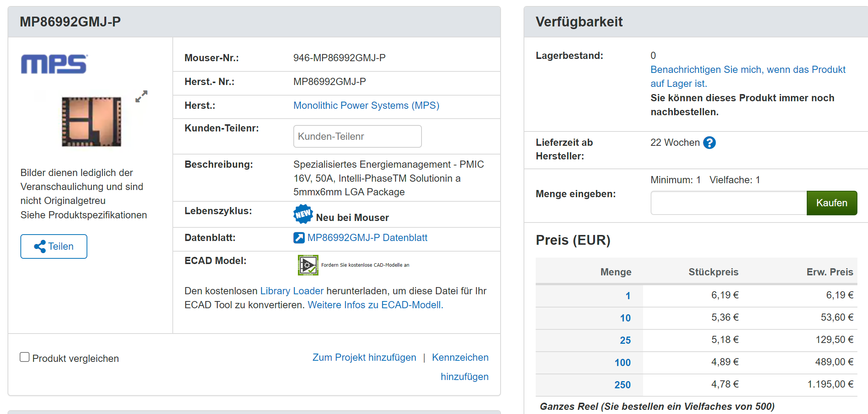Screen dimensions: 868x414
Task: Click the lead time help question mark icon
Action: (709, 143)
